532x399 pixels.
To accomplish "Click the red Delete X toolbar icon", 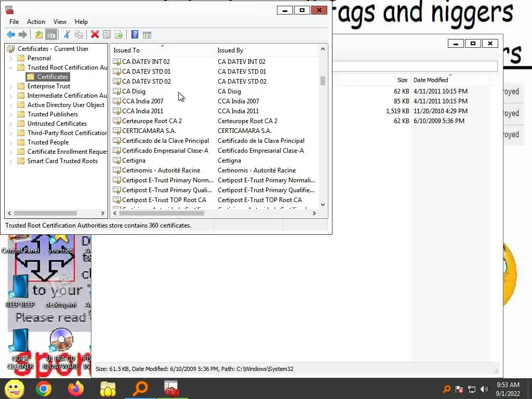I will pyautogui.click(x=95, y=35).
